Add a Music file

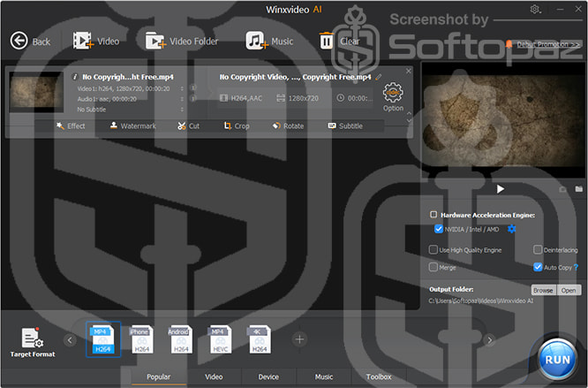click(269, 41)
